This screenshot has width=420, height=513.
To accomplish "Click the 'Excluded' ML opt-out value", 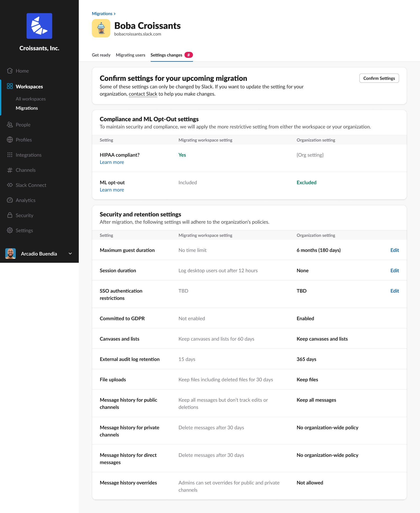I will coord(307,182).
